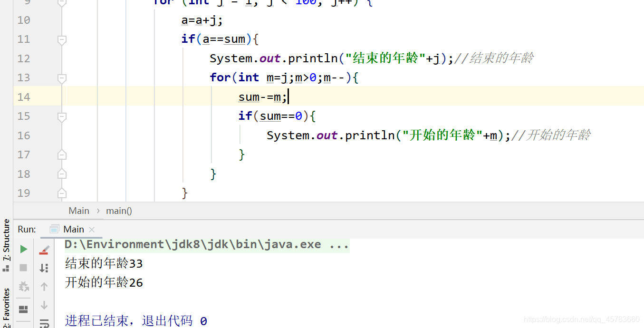
Task: Click the gray stop process icon
Action: click(x=23, y=268)
